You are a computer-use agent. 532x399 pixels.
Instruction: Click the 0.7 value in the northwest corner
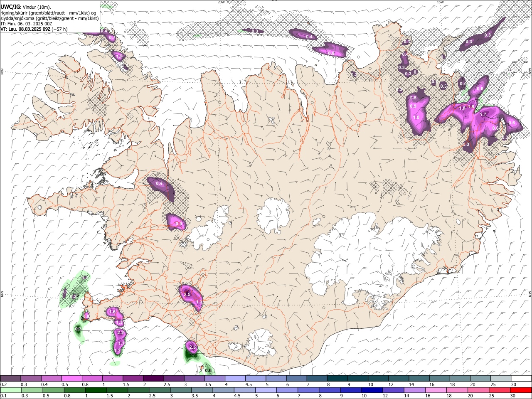tap(112, 38)
